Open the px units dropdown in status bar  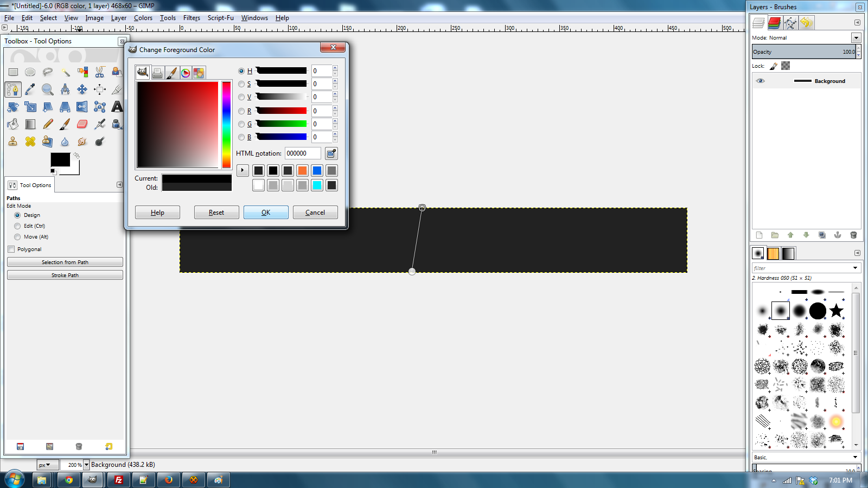point(48,465)
